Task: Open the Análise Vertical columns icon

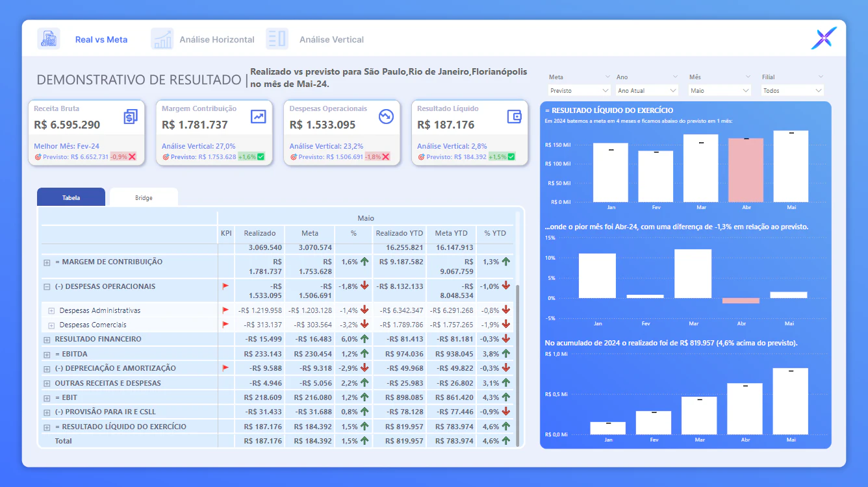Action: tap(277, 39)
